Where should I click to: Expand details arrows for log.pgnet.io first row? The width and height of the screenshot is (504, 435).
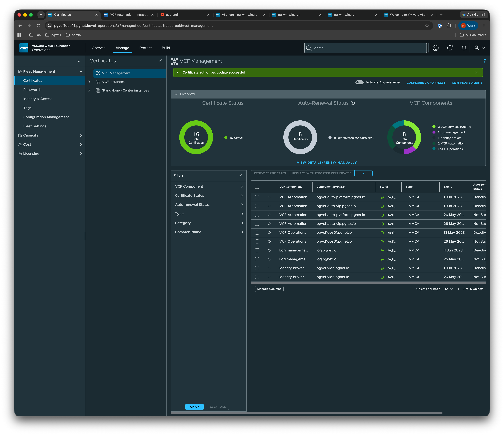[x=269, y=250]
